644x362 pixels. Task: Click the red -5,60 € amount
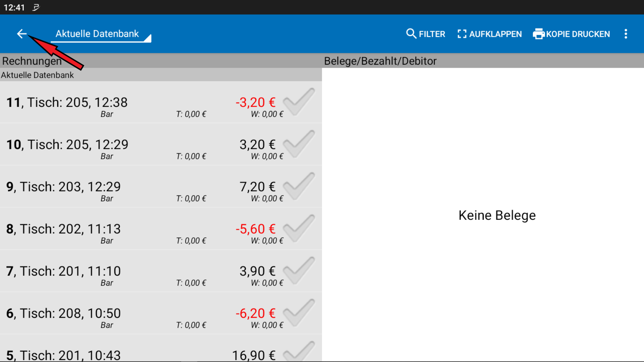click(256, 229)
